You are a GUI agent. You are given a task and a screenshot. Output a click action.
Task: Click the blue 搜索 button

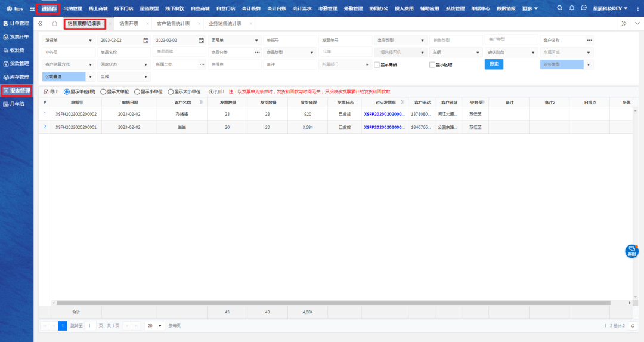494,64
